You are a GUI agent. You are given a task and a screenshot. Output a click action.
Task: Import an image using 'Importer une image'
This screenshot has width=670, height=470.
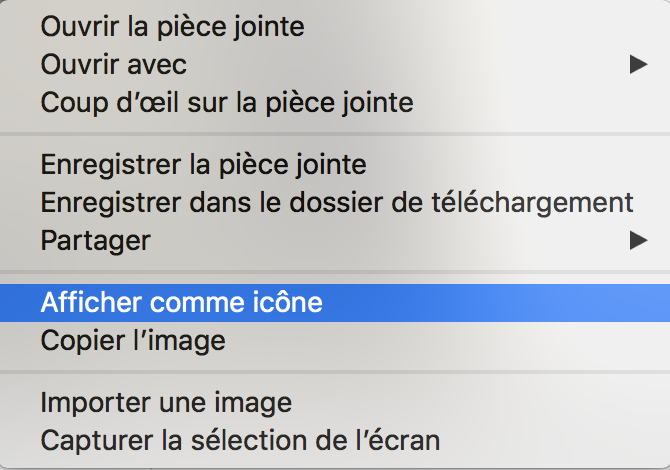[166, 402]
